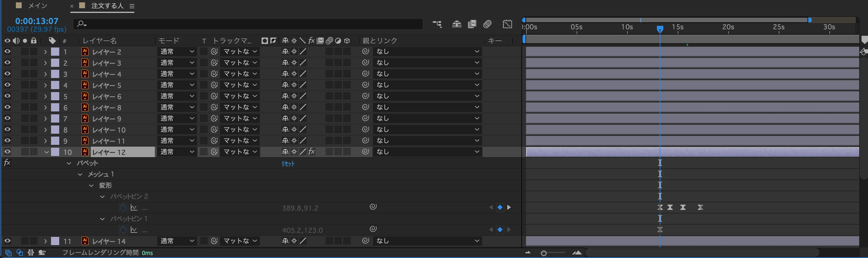Click the レイヤー名 column header
The height and width of the screenshot is (258, 868).
pos(100,41)
